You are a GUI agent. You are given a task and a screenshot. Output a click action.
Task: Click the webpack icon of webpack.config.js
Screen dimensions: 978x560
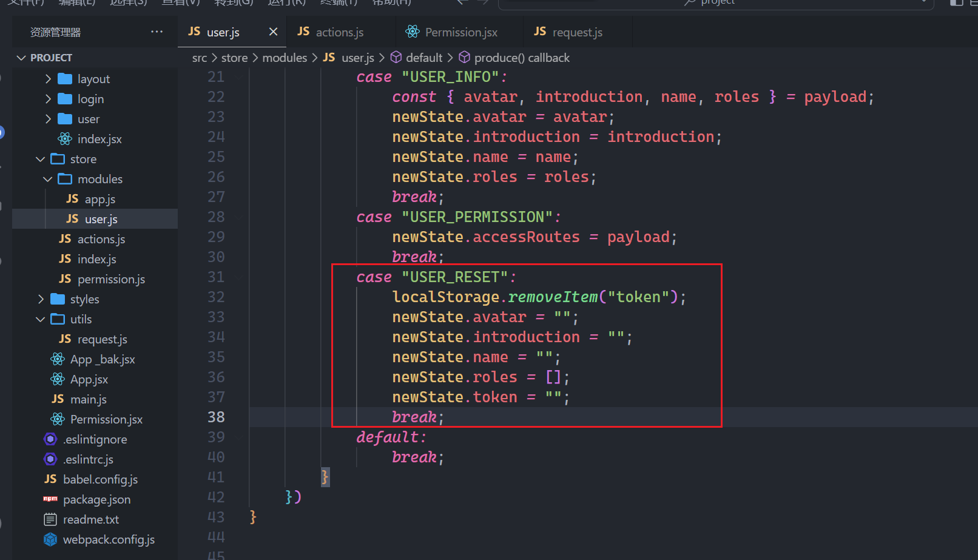coord(50,539)
